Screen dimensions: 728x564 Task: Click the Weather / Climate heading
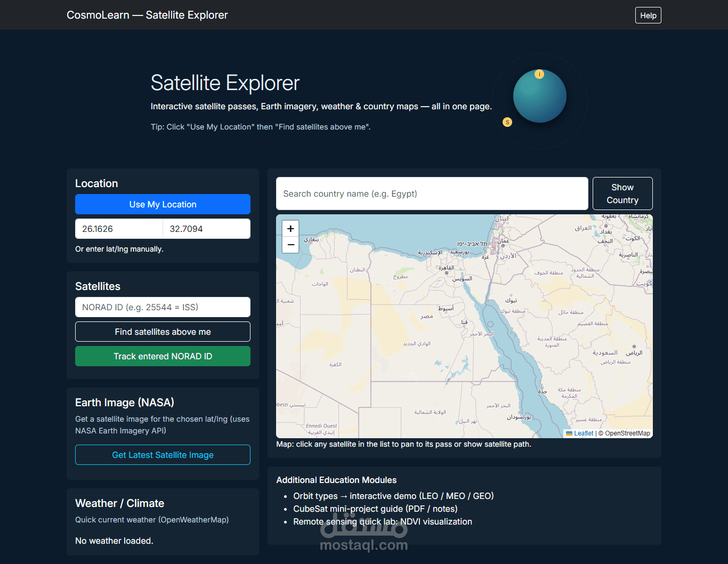(119, 503)
